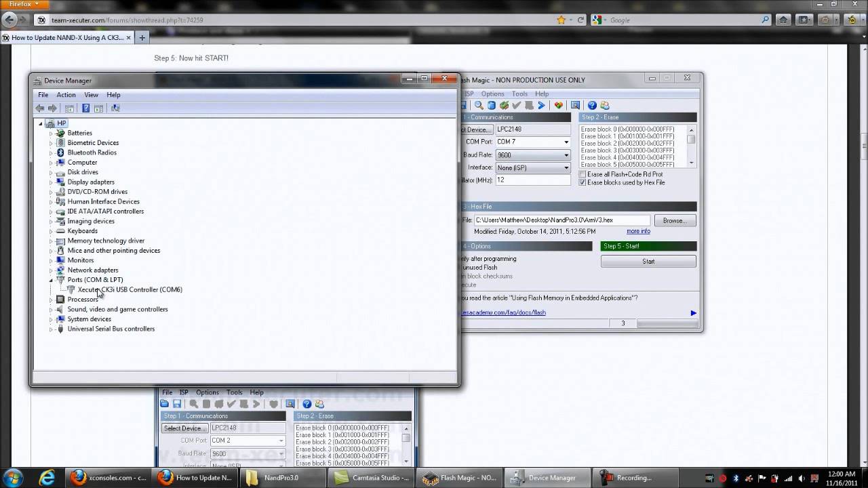Open the View menu in Device Manager
The image size is (868, 488).
[x=91, y=95]
